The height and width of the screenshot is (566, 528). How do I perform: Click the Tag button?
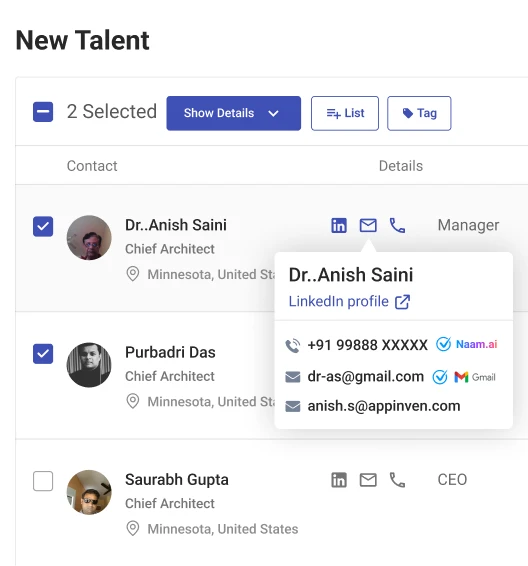[x=419, y=113]
